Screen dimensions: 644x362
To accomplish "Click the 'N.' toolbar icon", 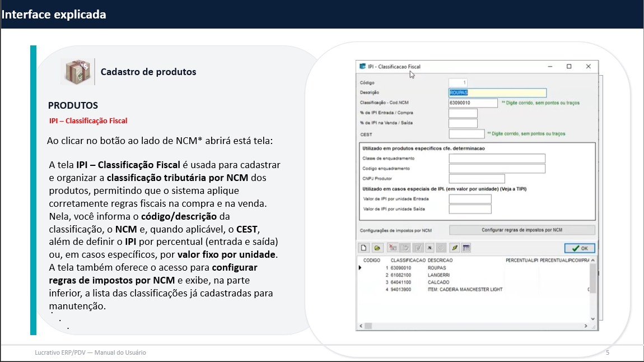I will click(x=430, y=248).
